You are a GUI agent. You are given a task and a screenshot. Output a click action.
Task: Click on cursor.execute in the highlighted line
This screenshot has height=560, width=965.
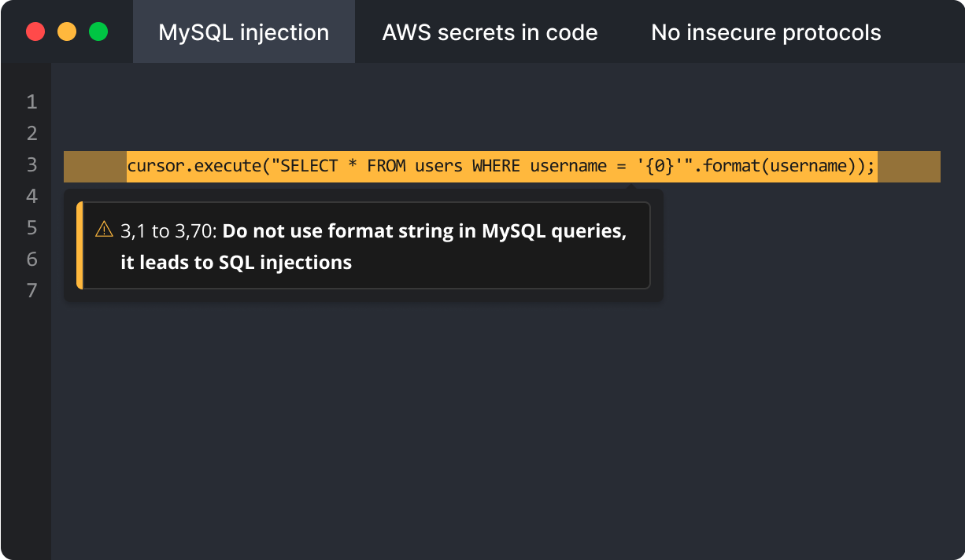[x=194, y=167]
